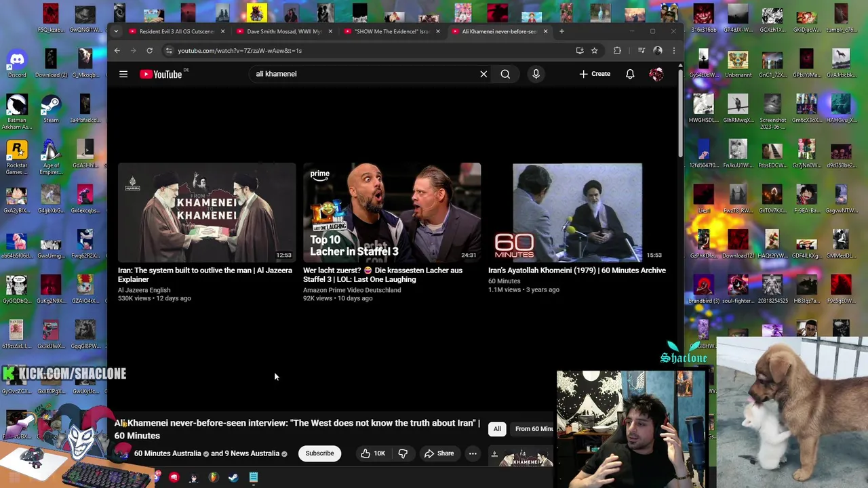This screenshot has height=488, width=868.
Task: Open the Tab search dropdown arrow
Action: [x=117, y=31]
